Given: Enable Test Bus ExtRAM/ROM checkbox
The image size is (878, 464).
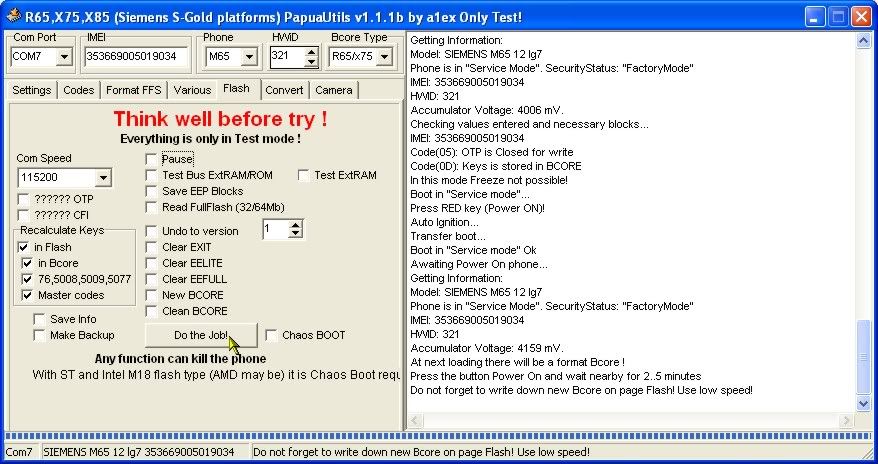Looking at the screenshot, I should tap(151, 175).
